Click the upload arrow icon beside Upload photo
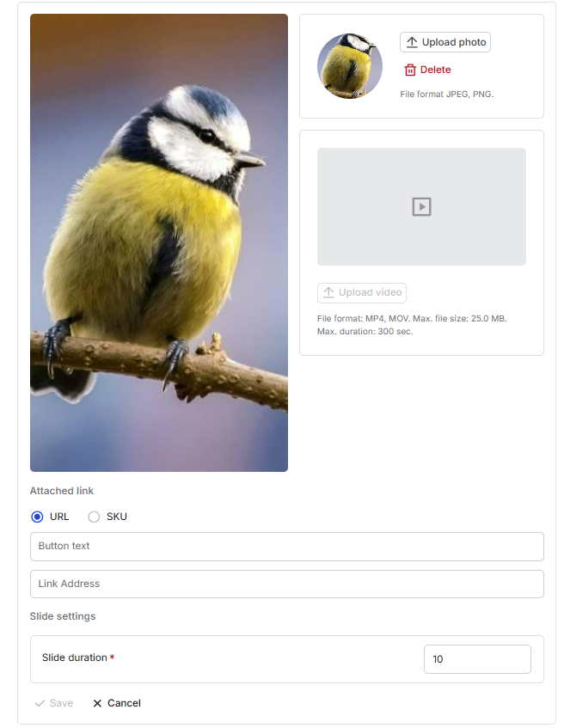564x728 pixels. (412, 42)
